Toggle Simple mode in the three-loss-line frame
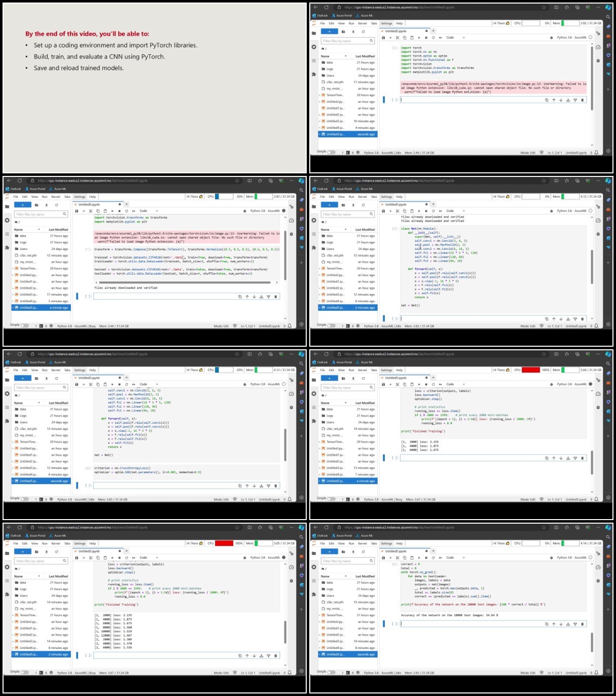 click(x=332, y=499)
